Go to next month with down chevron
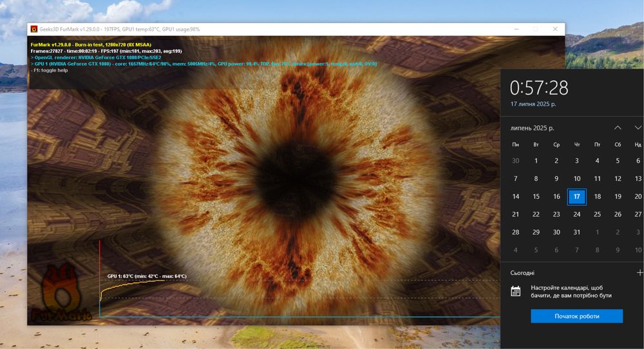The height and width of the screenshot is (349, 644). [638, 127]
